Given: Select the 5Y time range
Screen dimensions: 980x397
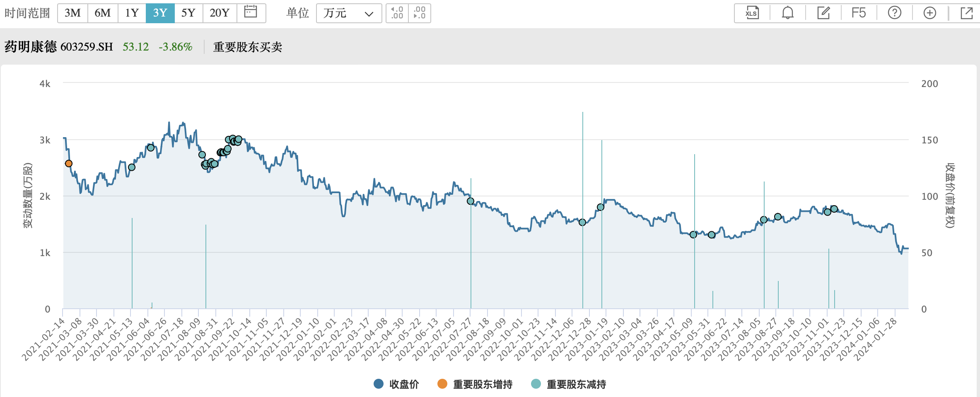Looking at the screenshot, I should point(188,12).
